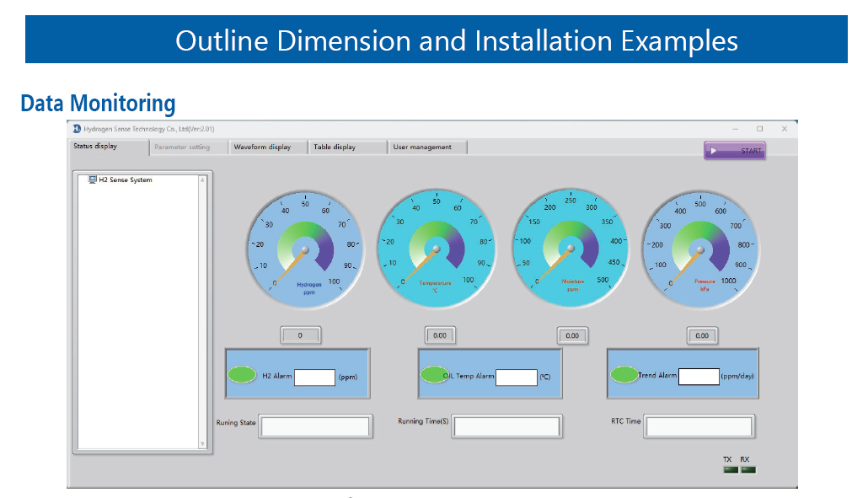Toggle the Trend Alarm green indicator

[x=624, y=375]
